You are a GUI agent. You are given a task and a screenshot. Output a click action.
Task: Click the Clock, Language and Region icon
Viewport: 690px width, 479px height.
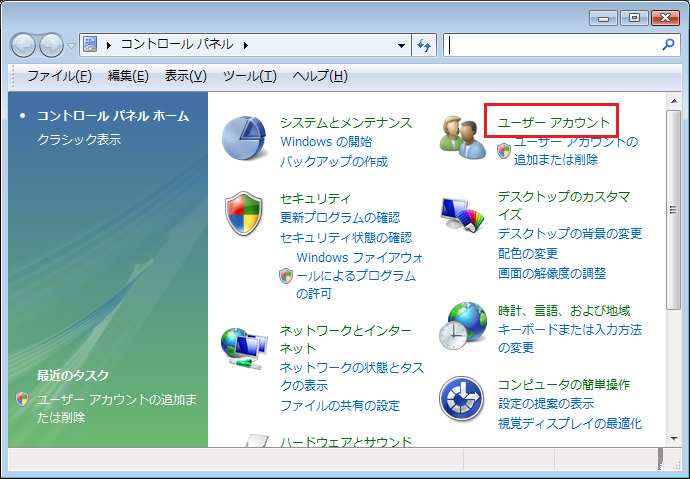tap(462, 326)
